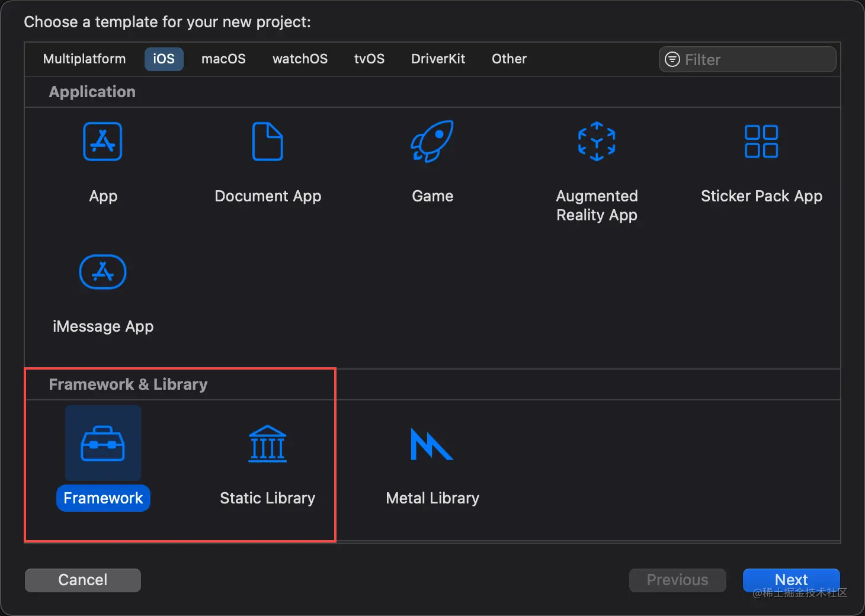Click the Previous button

(678, 580)
